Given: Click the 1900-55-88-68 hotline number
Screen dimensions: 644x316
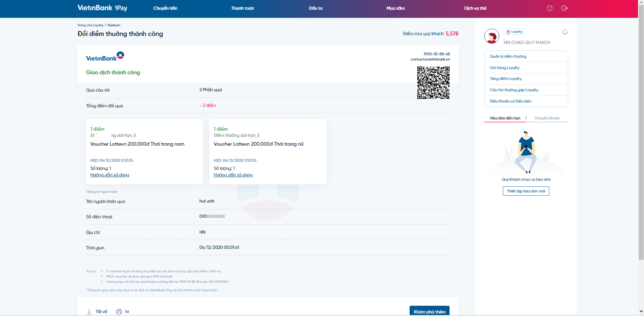Looking at the screenshot, I should tap(437, 54).
